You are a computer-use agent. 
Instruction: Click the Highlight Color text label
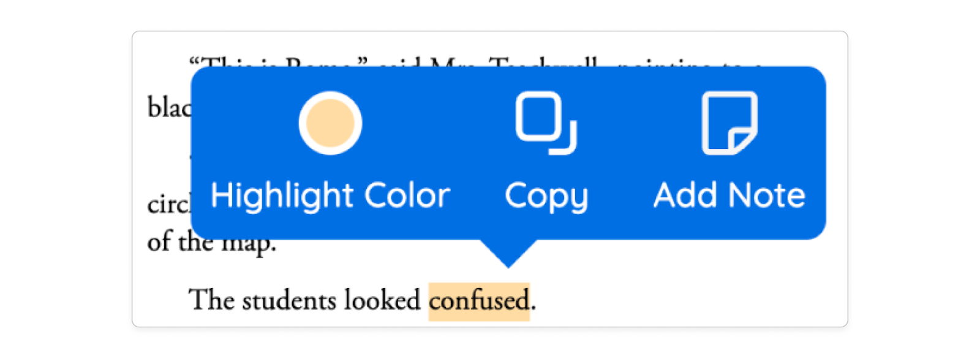pyautogui.click(x=330, y=196)
